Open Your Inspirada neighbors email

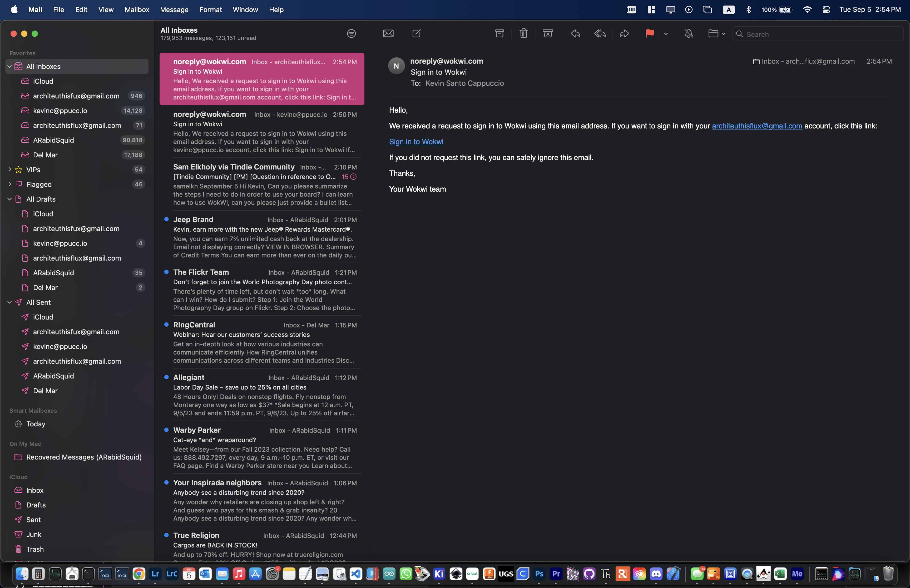pyautogui.click(x=262, y=501)
